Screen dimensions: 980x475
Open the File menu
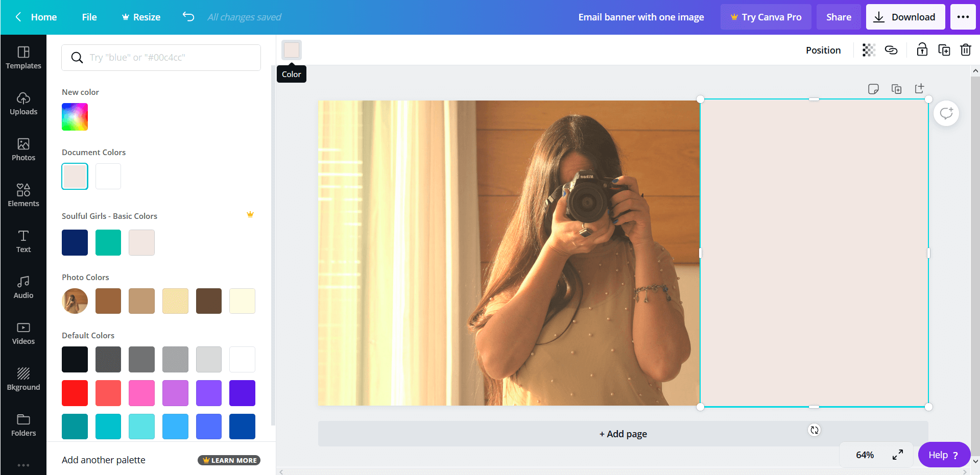click(89, 16)
